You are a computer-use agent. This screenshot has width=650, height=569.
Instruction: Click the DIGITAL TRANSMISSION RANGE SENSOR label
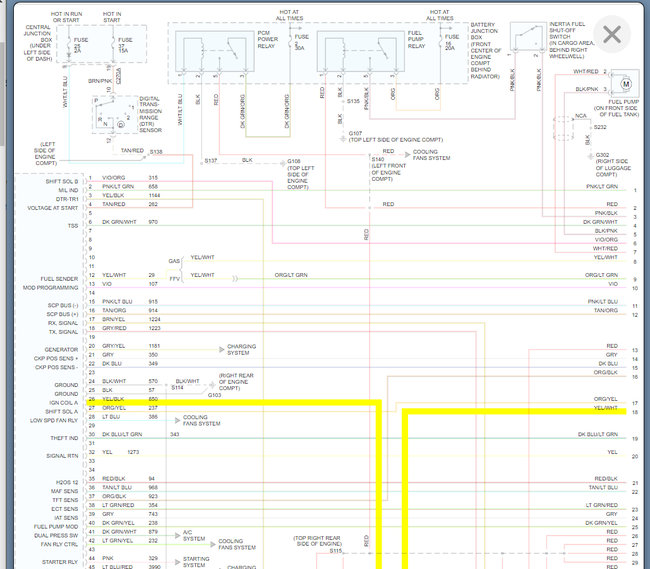150,114
